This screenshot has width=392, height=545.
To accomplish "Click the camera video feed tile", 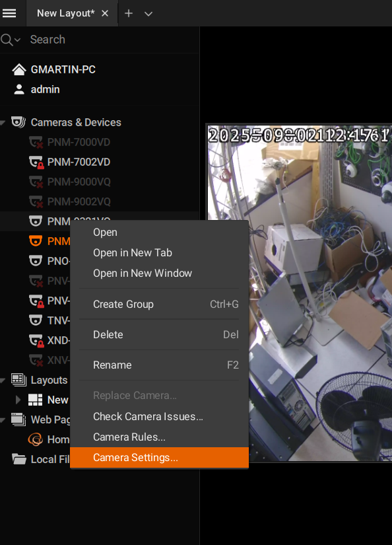I will 300,293.
